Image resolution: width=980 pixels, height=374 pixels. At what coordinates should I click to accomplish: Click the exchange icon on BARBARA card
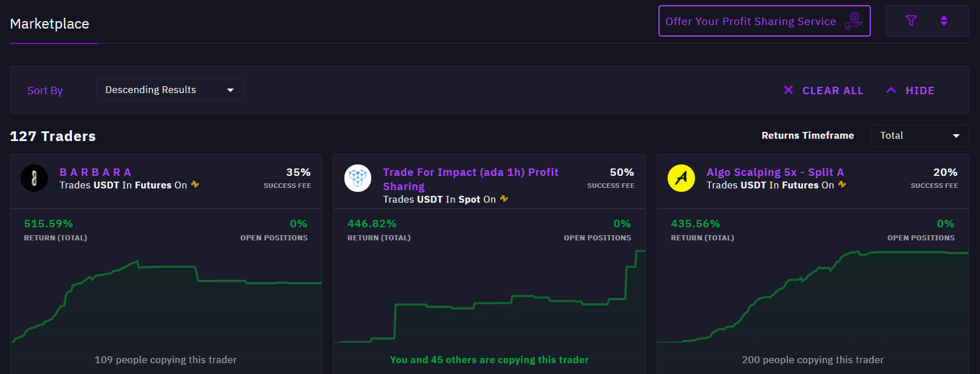click(195, 184)
